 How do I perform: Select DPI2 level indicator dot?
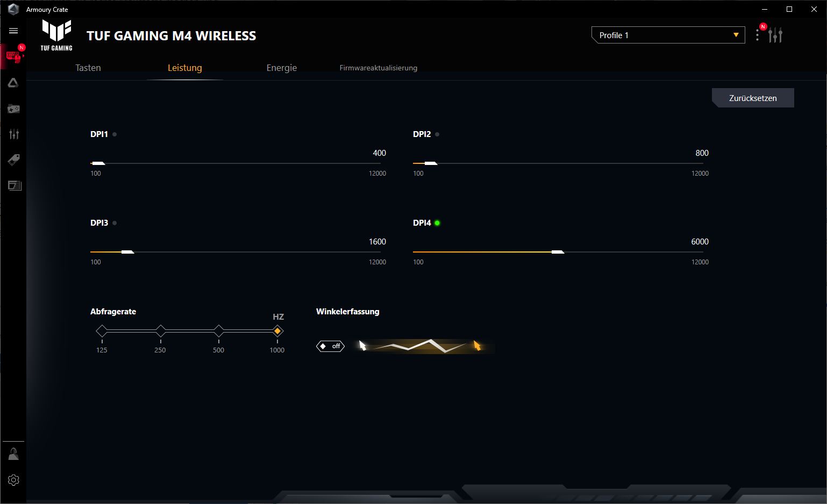click(437, 134)
